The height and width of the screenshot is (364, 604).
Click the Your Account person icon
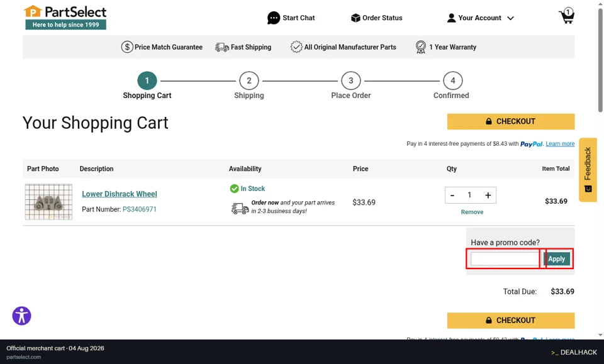pyautogui.click(x=451, y=18)
